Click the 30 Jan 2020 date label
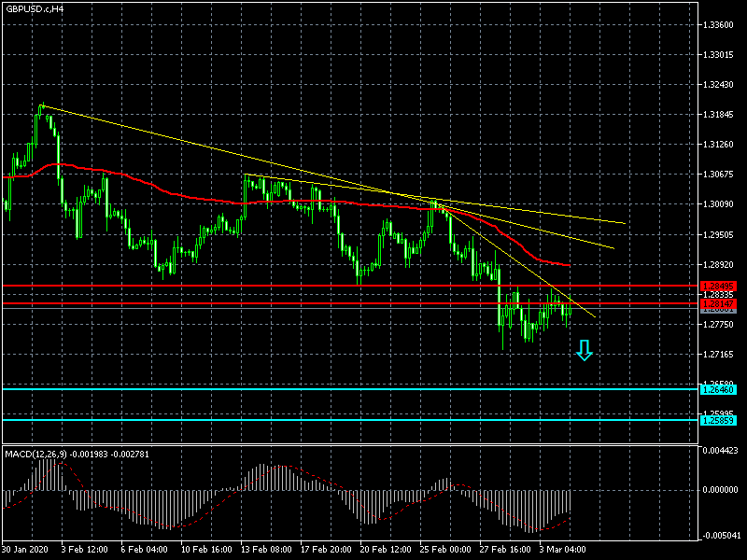 tap(27, 550)
